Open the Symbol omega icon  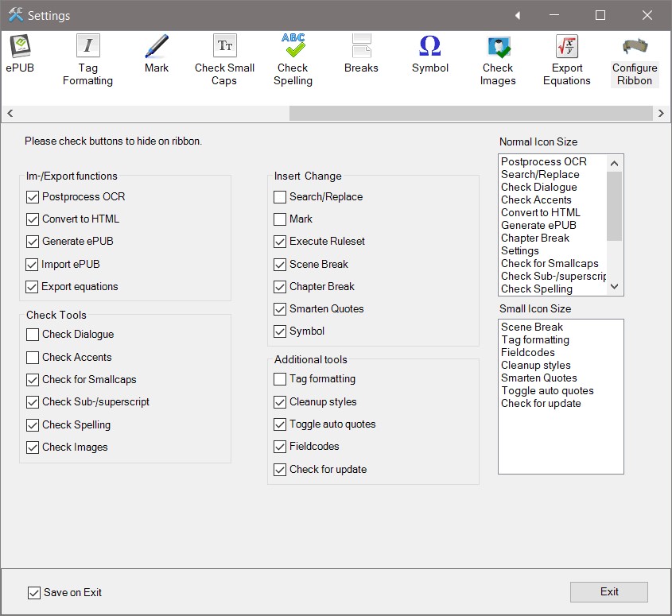pyautogui.click(x=430, y=45)
